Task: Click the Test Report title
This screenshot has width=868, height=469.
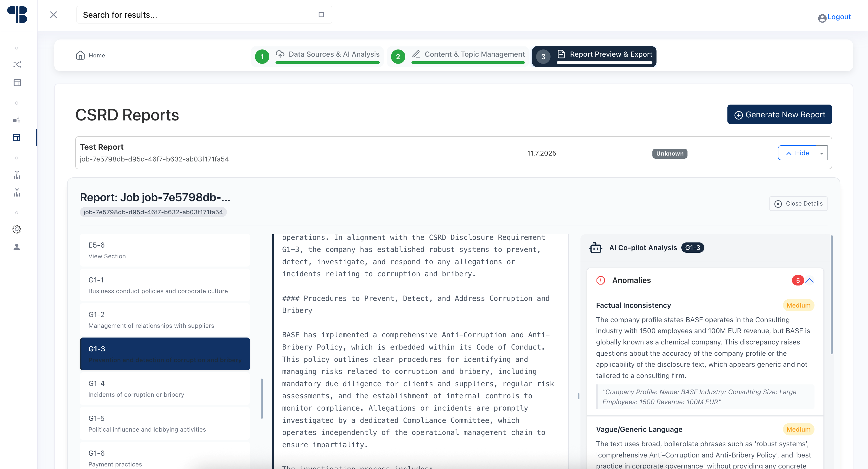Action: click(102, 147)
